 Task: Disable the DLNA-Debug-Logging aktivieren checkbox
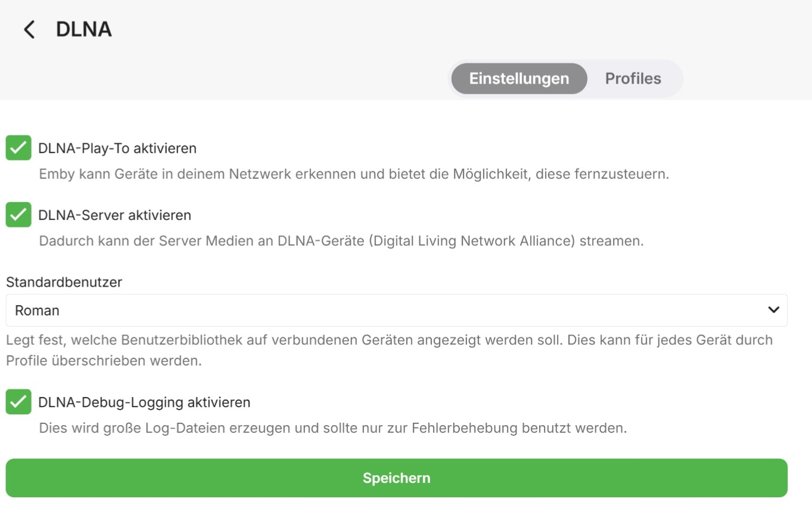coord(18,402)
